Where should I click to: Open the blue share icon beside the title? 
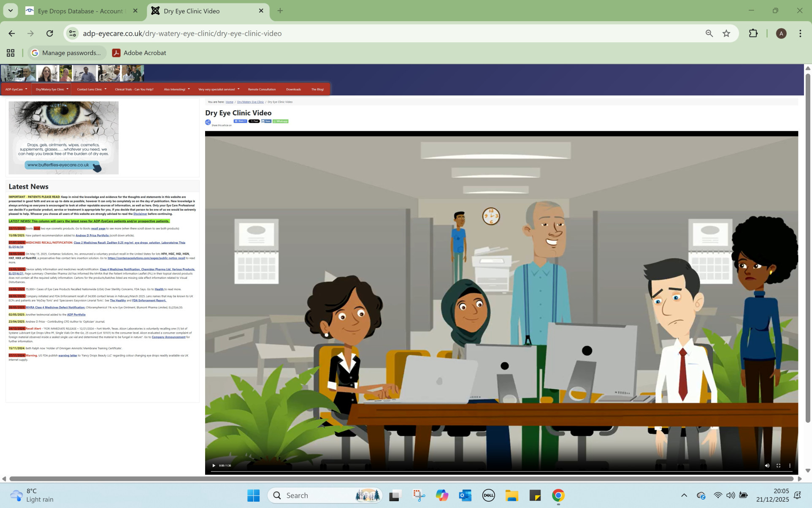coord(208,122)
